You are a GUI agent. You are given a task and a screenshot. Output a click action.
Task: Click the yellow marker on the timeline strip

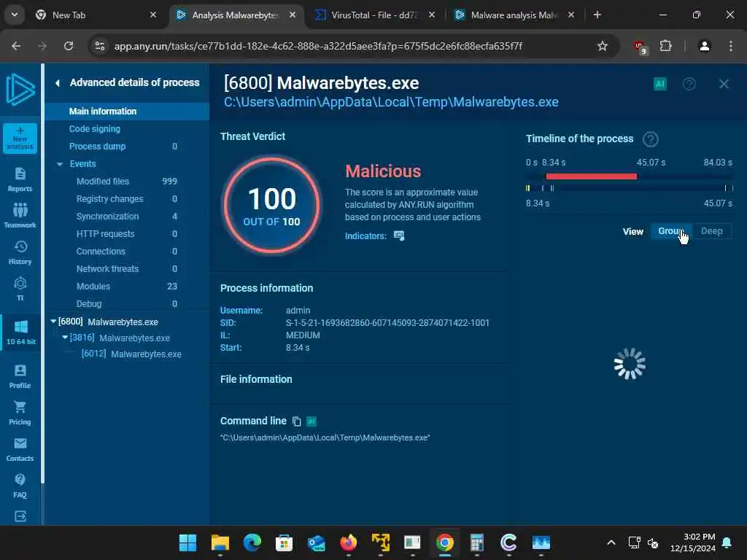527,188
